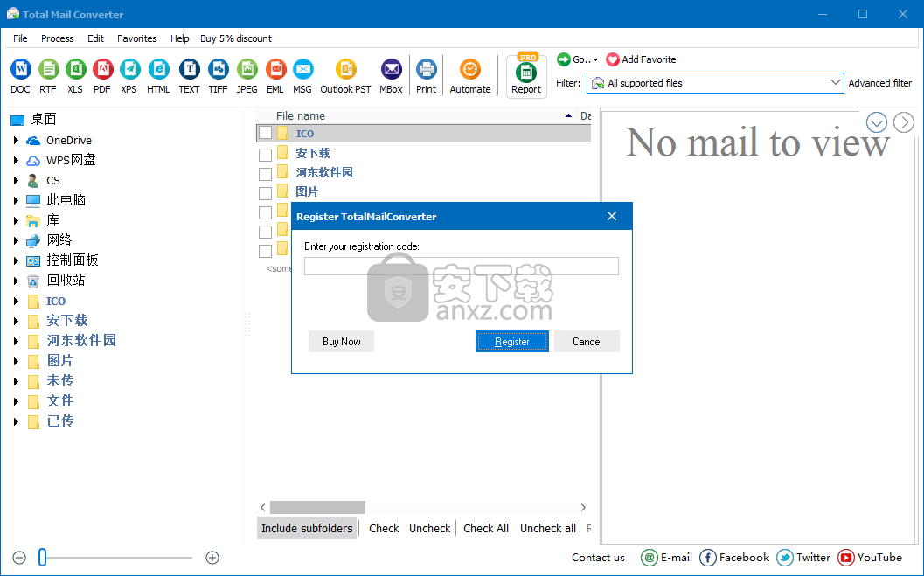Click the Uncheck button

tap(429, 528)
